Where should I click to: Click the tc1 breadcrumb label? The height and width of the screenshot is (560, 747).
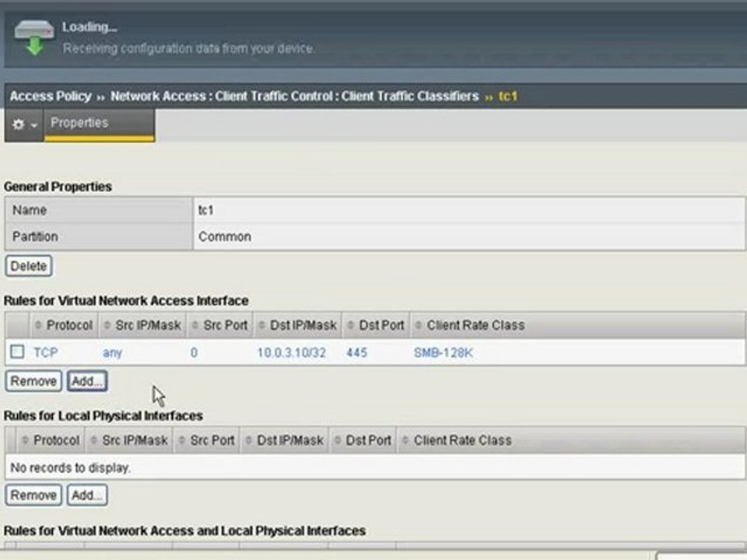[x=508, y=96]
